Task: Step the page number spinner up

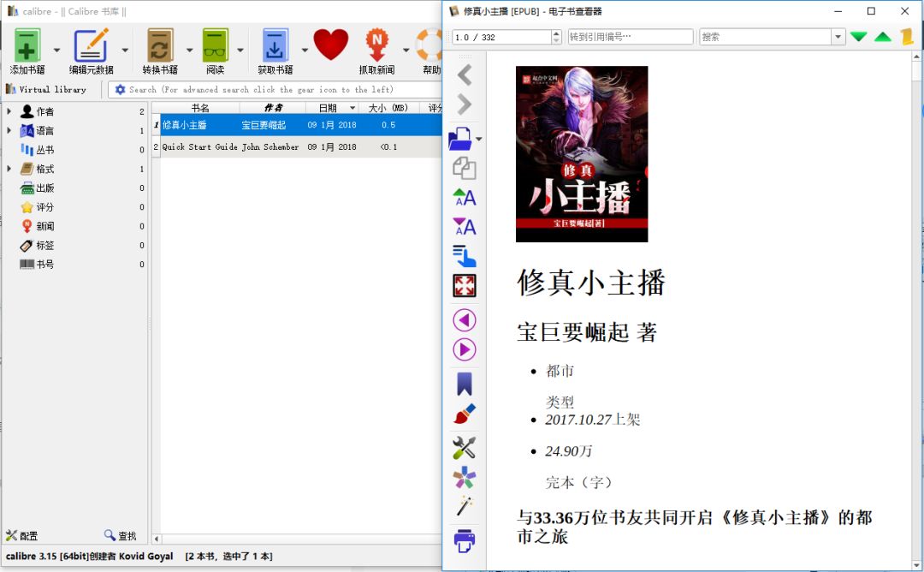Action: click(x=556, y=33)
